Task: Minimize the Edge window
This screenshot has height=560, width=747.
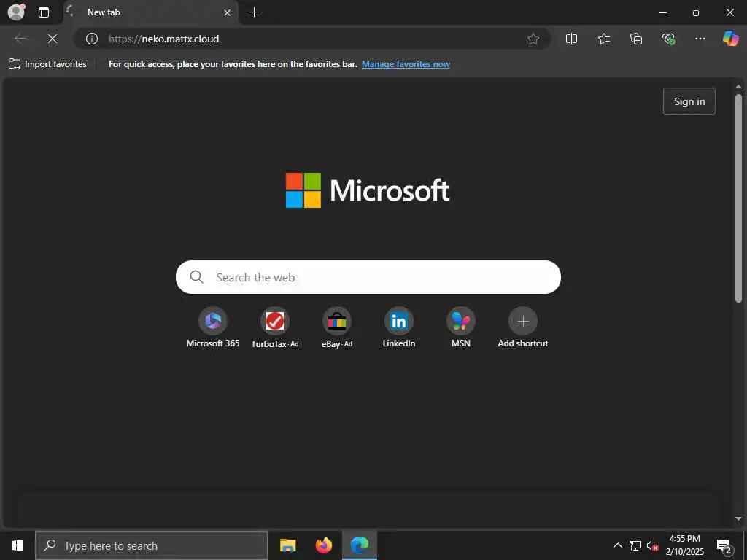Action: click(662, 12)
